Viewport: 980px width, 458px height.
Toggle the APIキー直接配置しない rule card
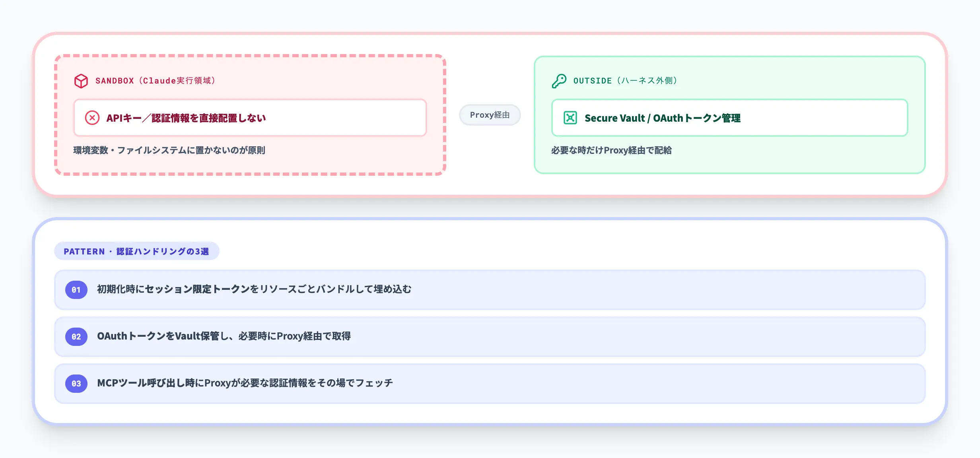[250, 118]
